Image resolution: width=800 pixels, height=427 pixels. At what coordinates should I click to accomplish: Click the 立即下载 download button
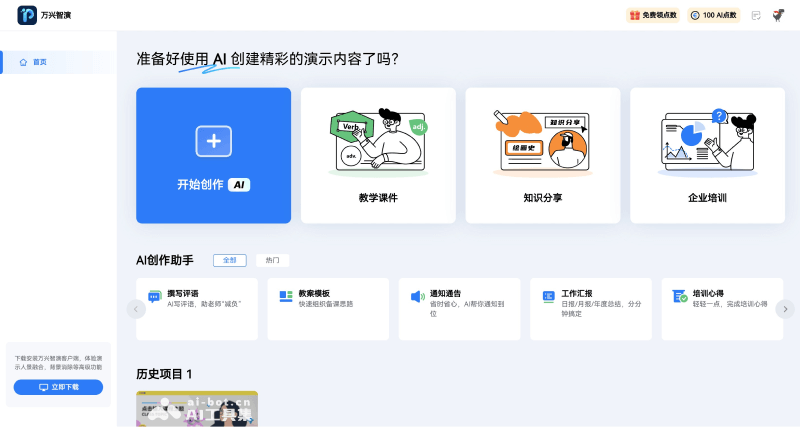pos(58,387)
